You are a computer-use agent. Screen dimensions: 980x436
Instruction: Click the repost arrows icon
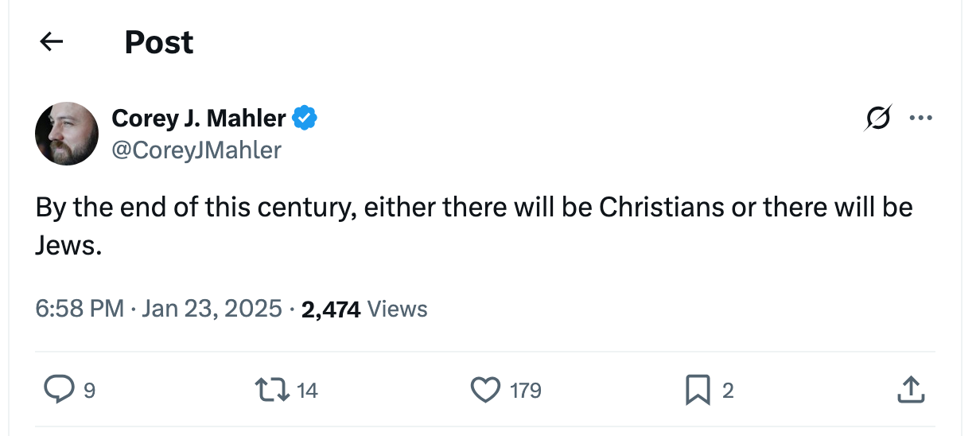pos(270,390)
